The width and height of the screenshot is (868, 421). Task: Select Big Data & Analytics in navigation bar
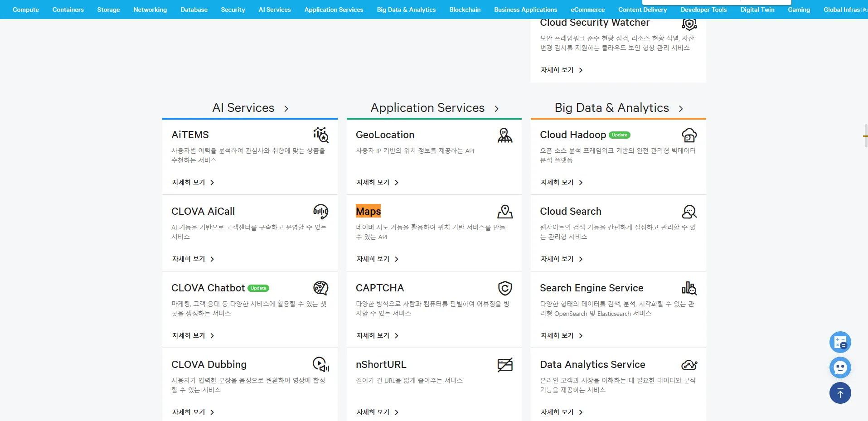click(406, 10)
